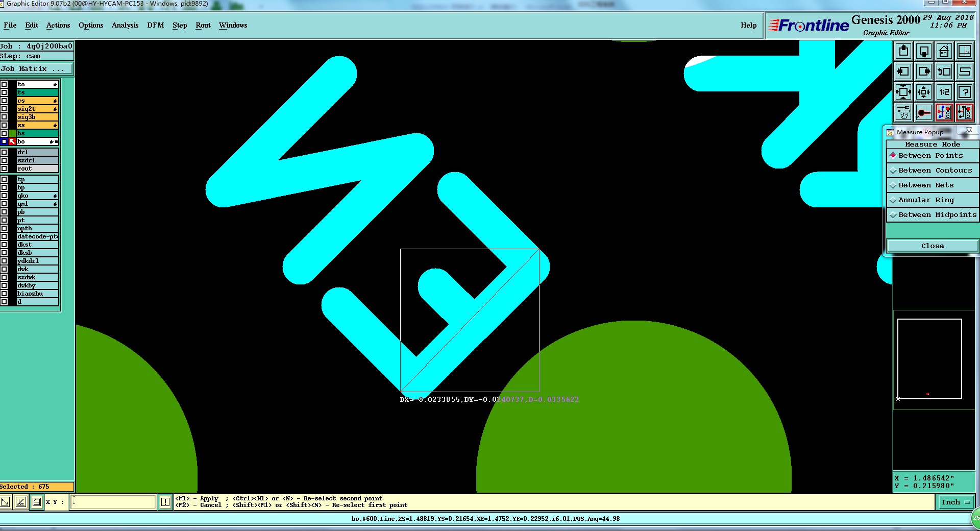Click the zoom out icon with outward arrows
This screenshot has height=531, width=980.
tap(924, 92)
